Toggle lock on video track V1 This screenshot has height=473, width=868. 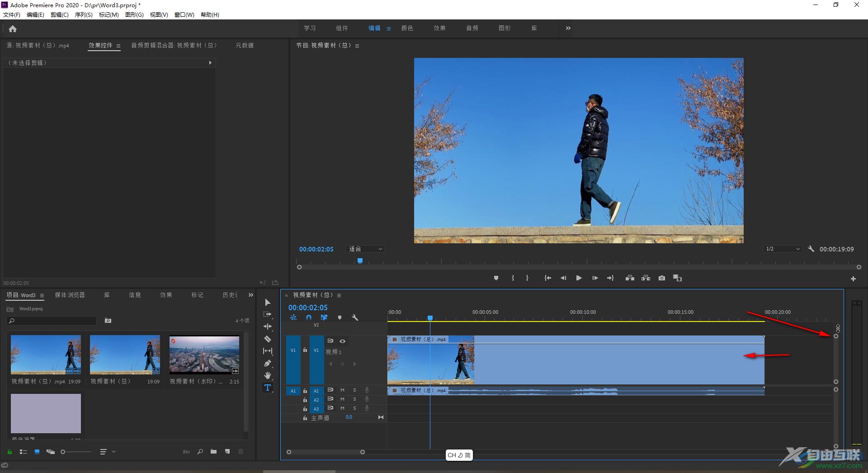(x=305, y=350)
